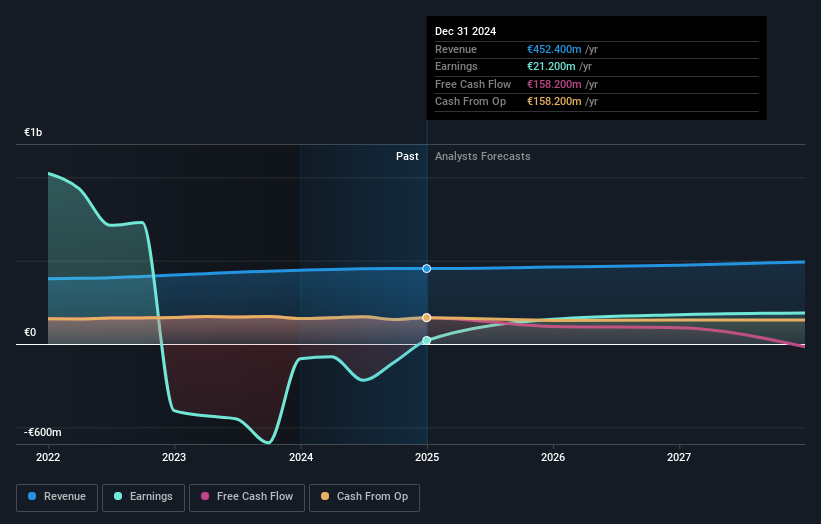This screenshot has height=524, width=821.
Task: Toggle the Free Cash Flow legend series
Action: (x=247, y=497)
